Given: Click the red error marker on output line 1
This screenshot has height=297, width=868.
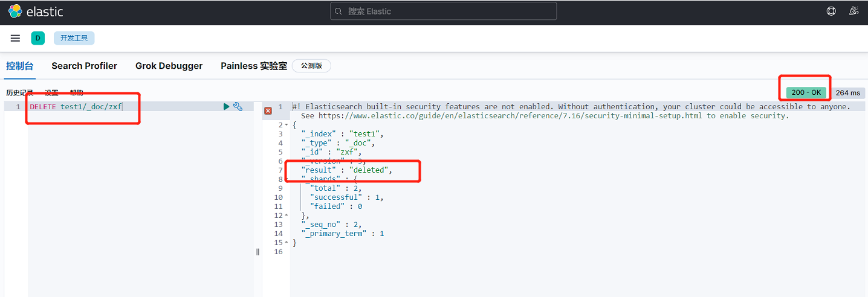Looking at the screenshot, I should [268, 110].
